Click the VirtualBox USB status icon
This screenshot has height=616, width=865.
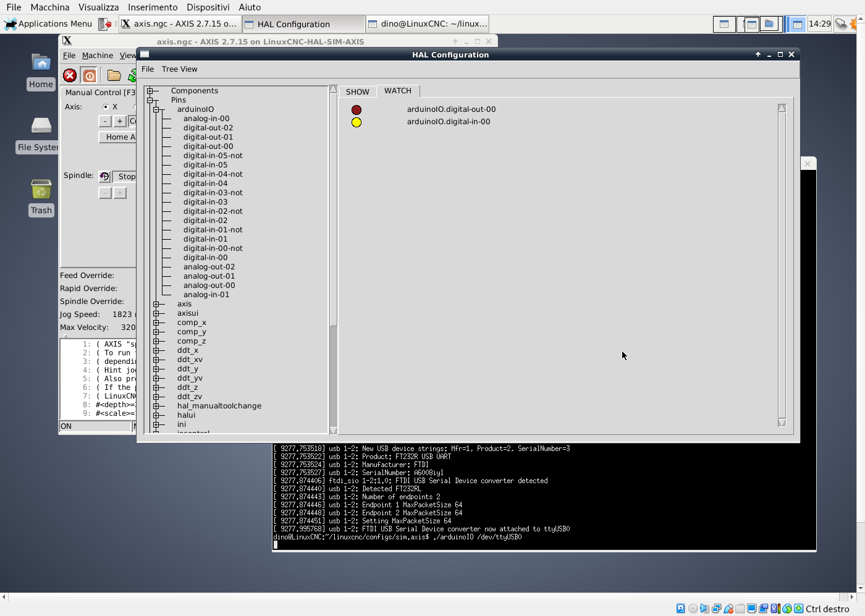[728, 609]
